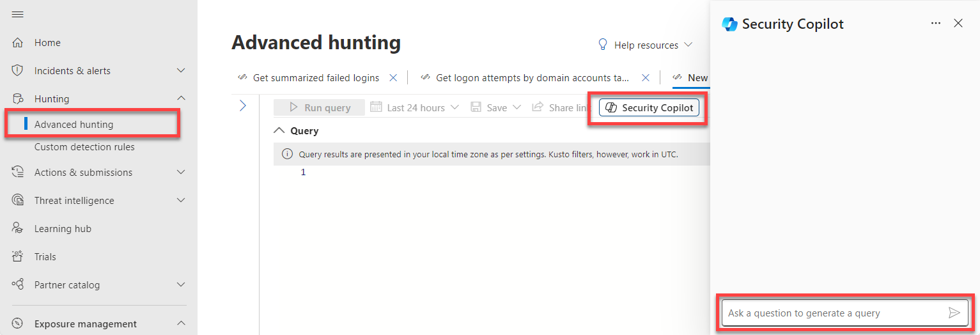Open the Home page icon
The width and height of the screenshot is (980, 335).
point(18,43)
